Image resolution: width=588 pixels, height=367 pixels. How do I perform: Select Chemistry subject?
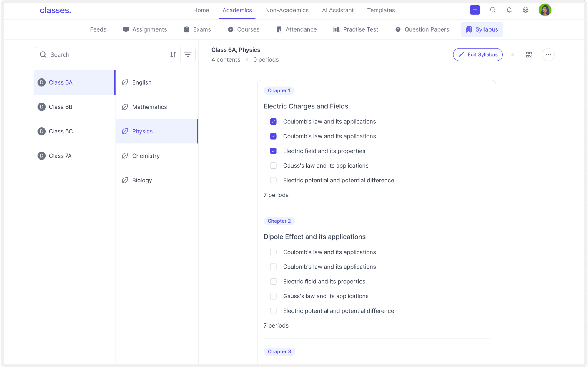[146, 156]
